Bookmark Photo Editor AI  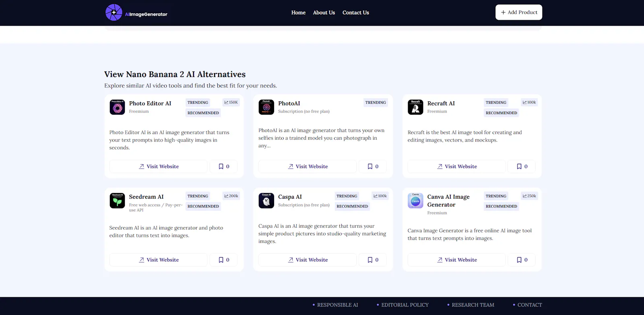(224, 167)
